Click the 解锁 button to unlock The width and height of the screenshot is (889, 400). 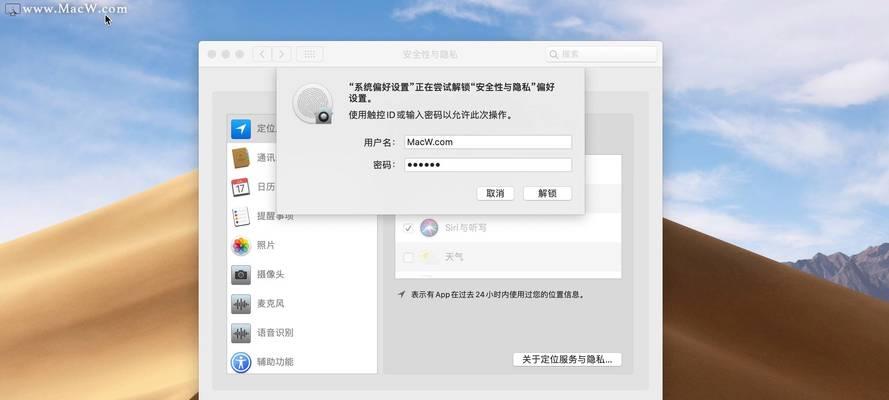click(547, 193)
